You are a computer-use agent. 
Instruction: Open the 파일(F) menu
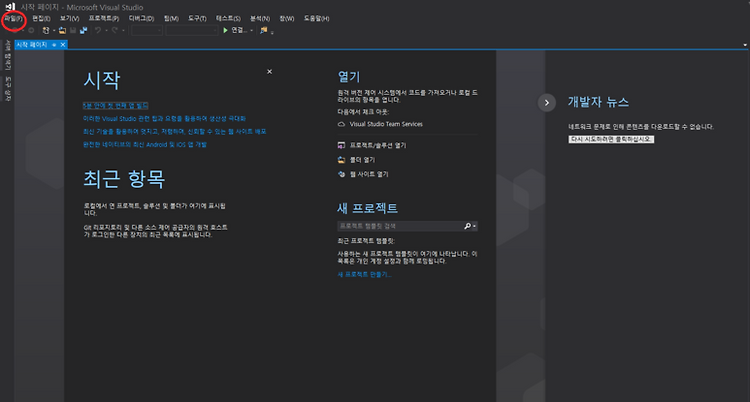(13, 19)
